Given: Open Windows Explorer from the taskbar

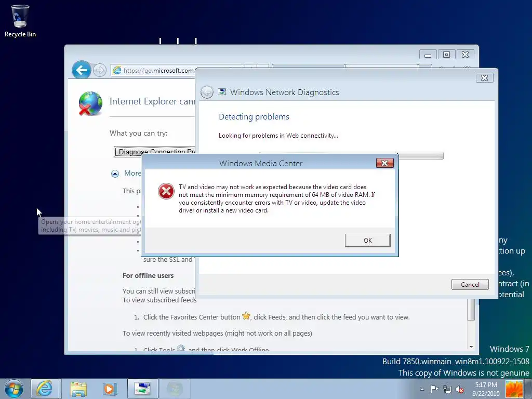Looking at the screenshot, I should [79, 389].
